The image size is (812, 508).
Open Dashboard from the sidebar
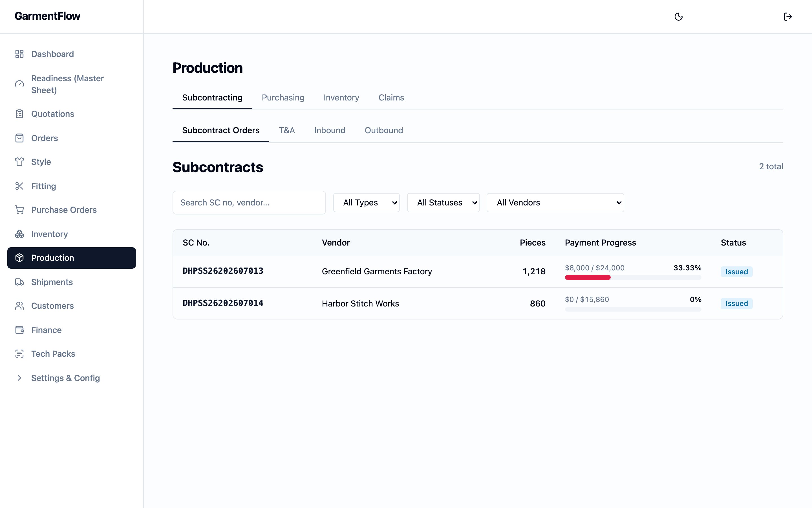pos(71,54)
